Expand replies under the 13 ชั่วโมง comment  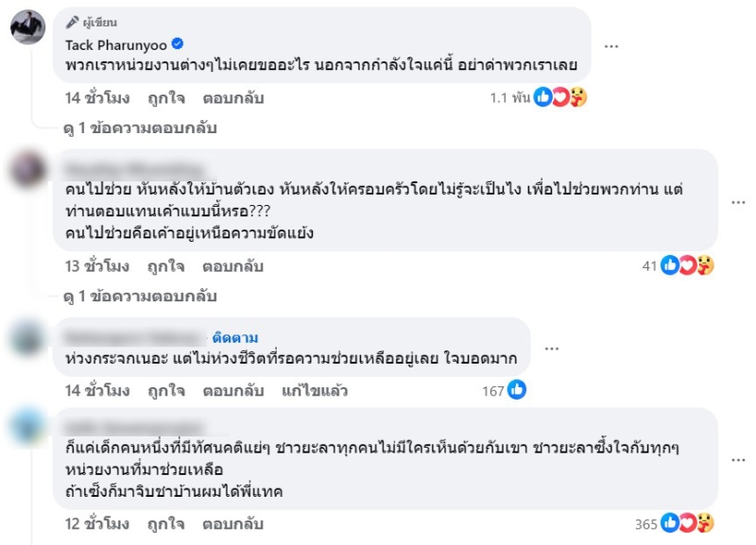[140, 296]
